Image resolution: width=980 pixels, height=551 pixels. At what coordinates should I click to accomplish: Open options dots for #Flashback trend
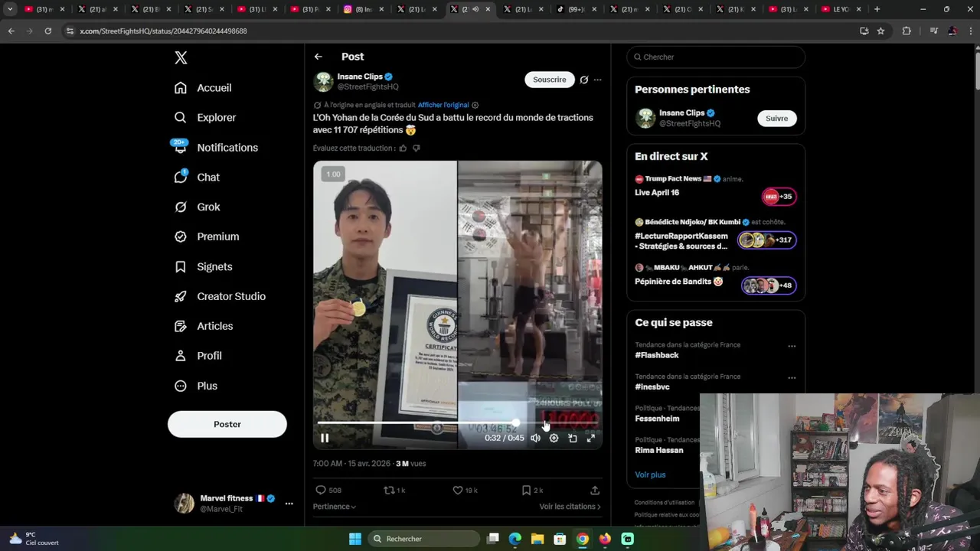tap(792, 346)
